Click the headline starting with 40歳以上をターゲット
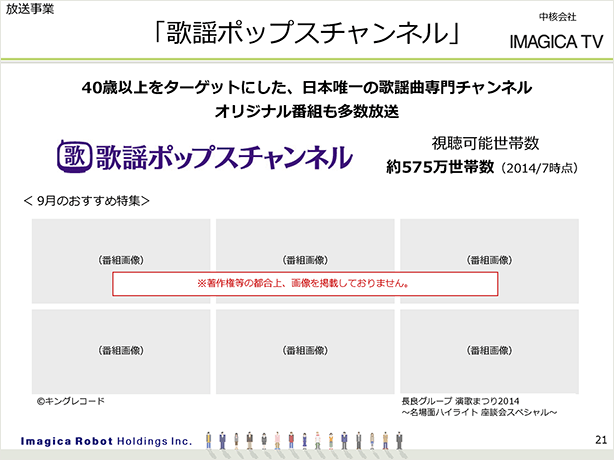This screenshot has height=460, width=614. click(x=307, y=87)
